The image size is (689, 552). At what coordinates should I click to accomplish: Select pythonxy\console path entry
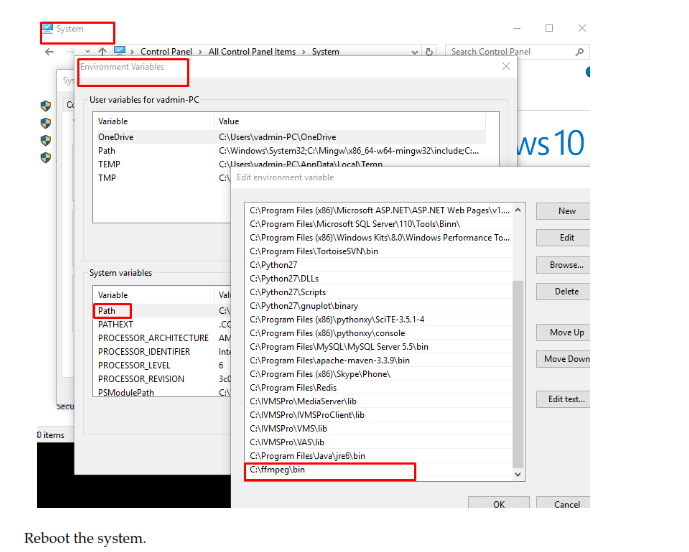(379, 333)
